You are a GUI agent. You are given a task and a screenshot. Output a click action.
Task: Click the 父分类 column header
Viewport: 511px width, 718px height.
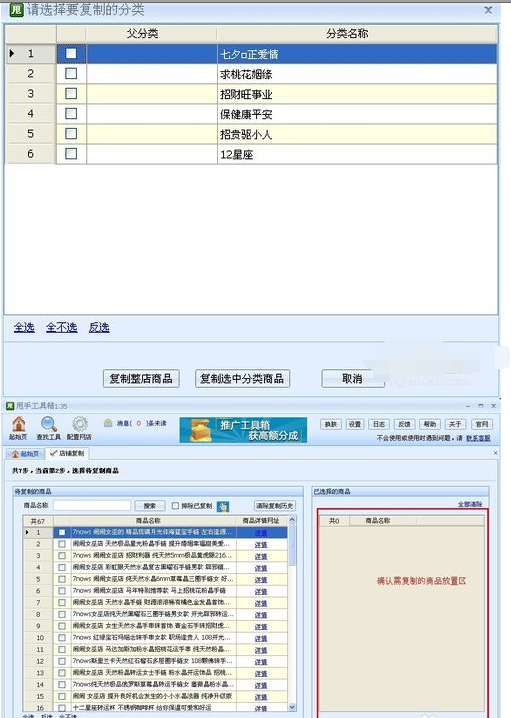point(142,33)
